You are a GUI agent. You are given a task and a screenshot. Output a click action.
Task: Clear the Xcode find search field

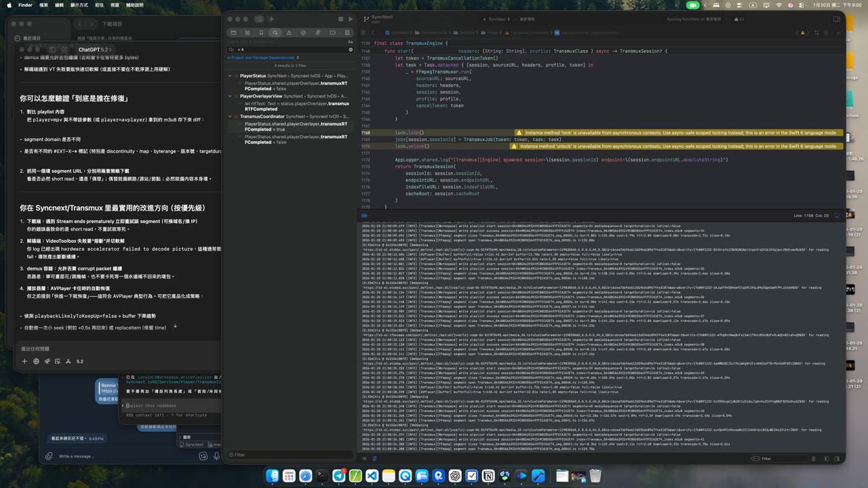351,49
